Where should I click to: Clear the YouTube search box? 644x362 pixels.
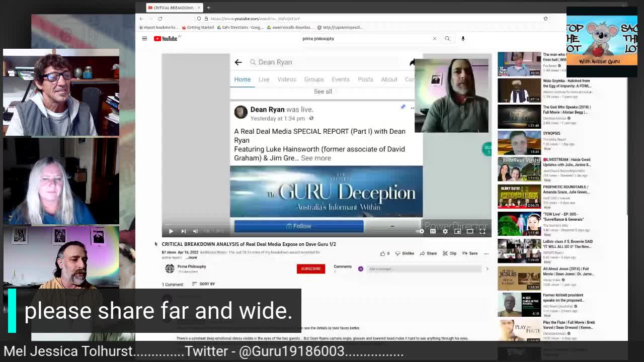[x=435, y=39]
